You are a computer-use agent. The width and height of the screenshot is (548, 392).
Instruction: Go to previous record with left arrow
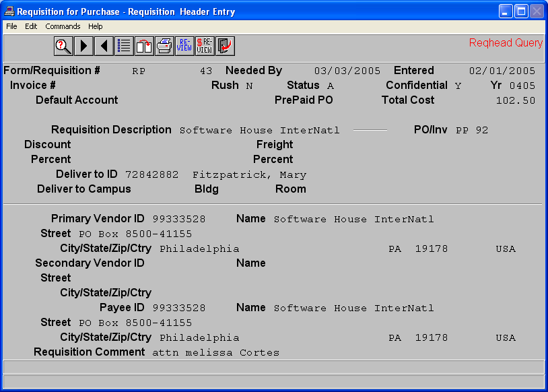click(104, 46)
